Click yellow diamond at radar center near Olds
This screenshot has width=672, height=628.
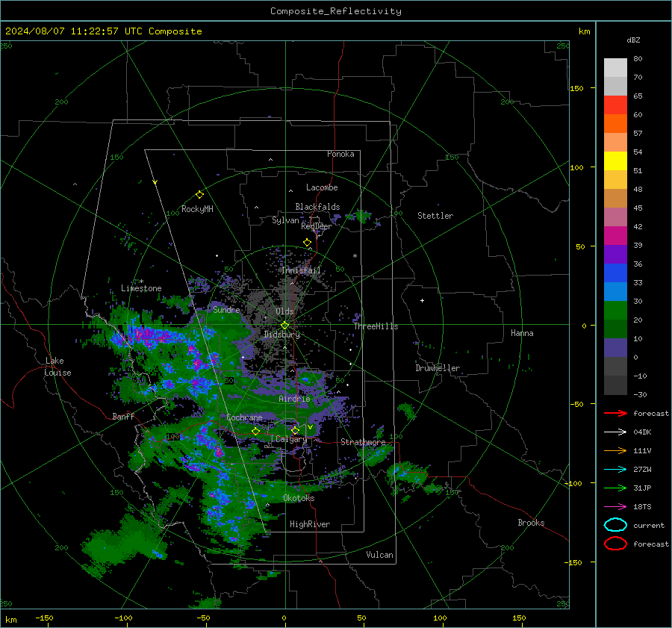[284, 326]
